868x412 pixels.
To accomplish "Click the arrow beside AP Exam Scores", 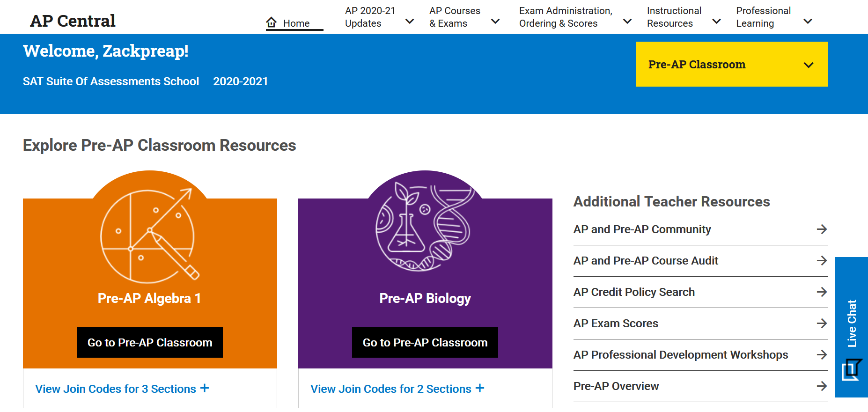I will pos(822,323).
